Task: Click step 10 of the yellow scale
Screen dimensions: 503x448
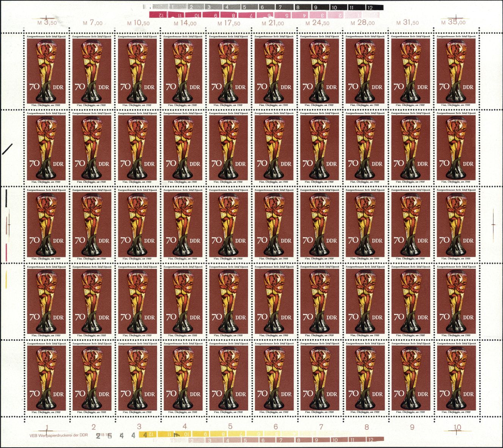Action: pos(184,434)
